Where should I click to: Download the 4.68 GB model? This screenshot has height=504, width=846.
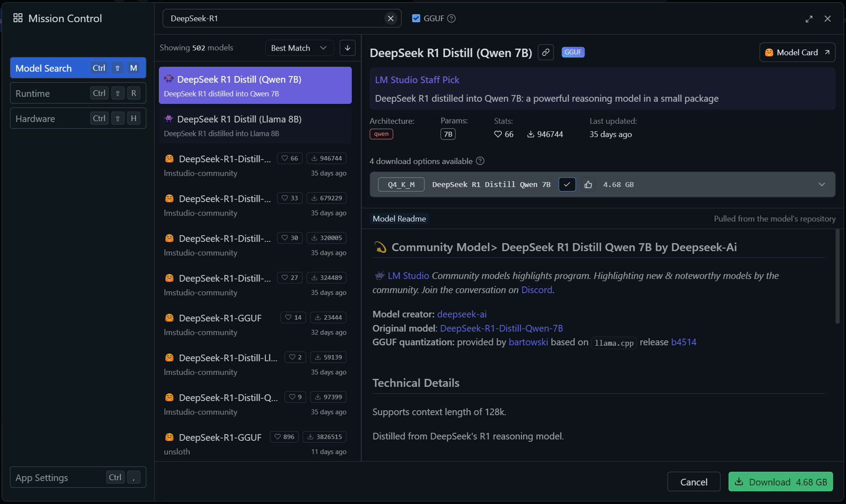(x=781, y=482)
